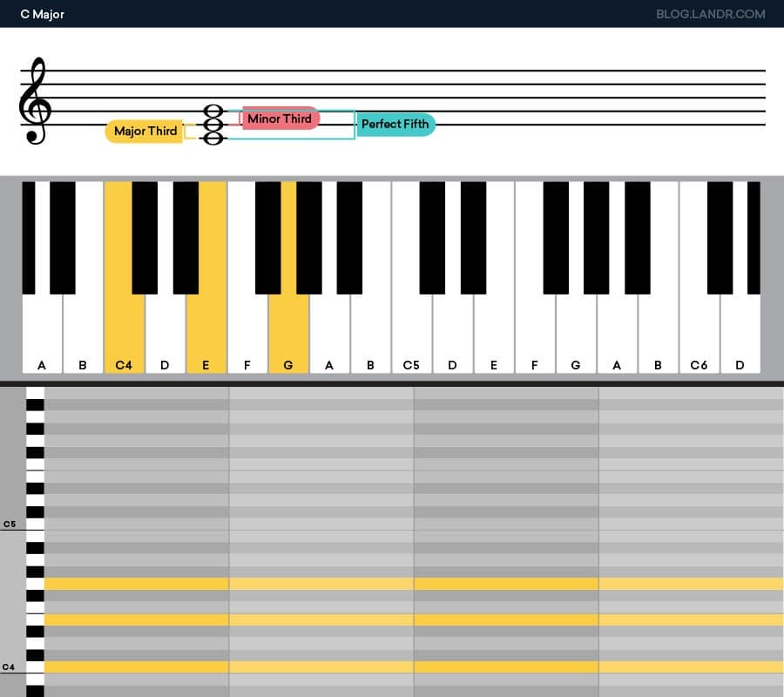The image size is (784, 697).
Task: Select the black key between C4 and D
Action: coord(143,235)
